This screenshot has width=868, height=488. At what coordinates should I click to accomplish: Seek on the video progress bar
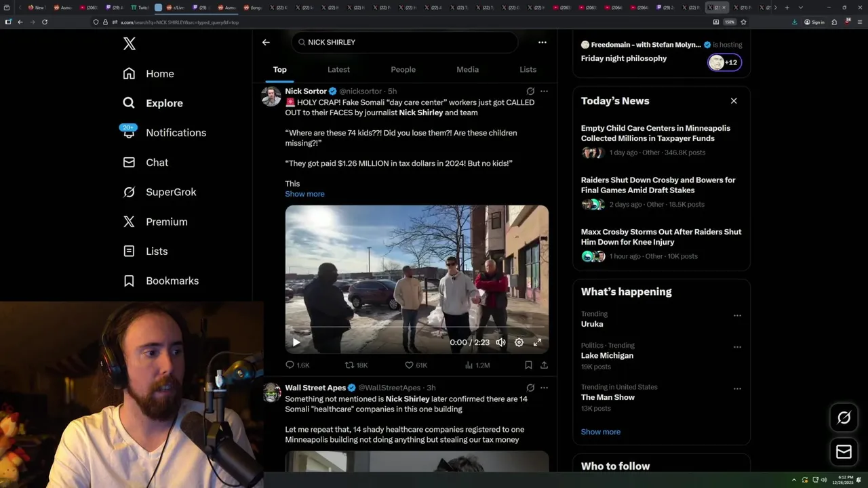coord(416,327)
